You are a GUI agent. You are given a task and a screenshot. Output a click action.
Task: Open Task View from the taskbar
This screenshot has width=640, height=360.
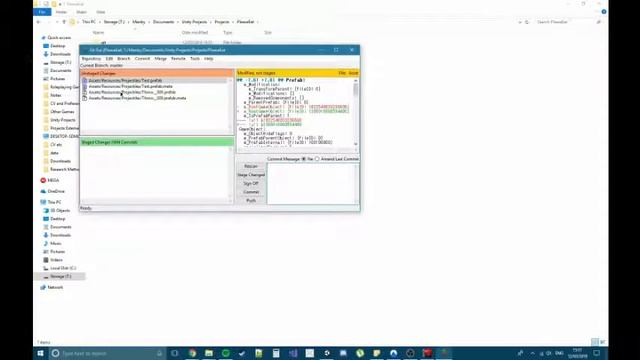pyautogui.click(x=175, y=353)
